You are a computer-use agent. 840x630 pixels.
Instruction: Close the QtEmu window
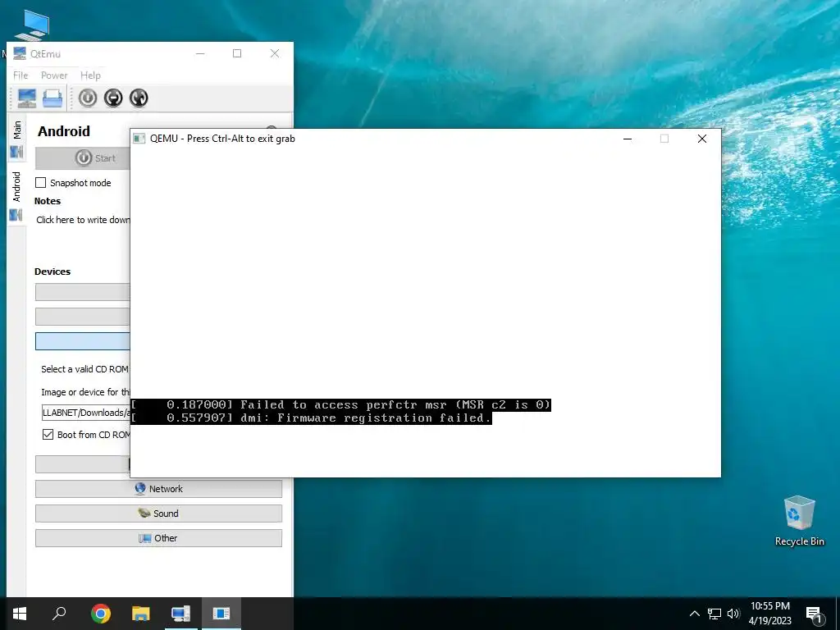275,53
